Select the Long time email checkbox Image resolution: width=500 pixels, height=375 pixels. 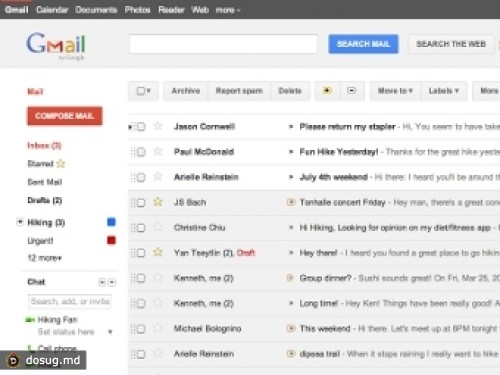coord(141,304)
